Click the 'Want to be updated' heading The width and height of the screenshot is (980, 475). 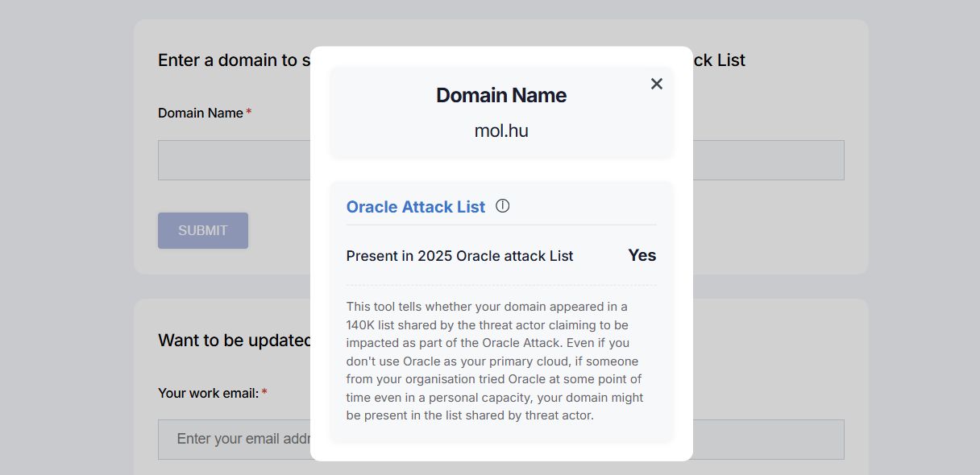[x=235, y=341]
